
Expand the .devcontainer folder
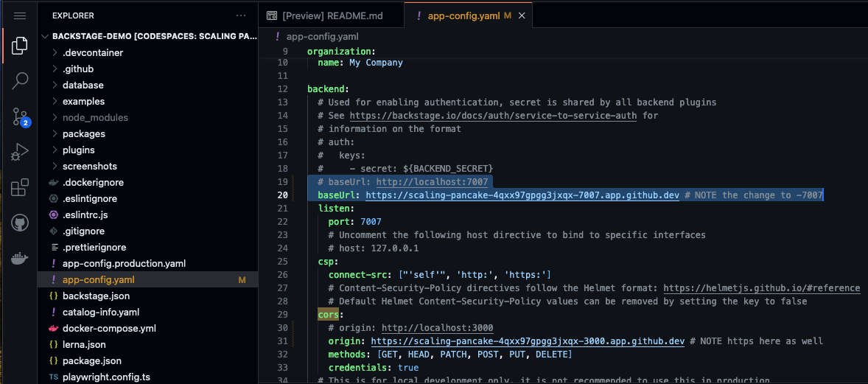click(x=148, y=53)
